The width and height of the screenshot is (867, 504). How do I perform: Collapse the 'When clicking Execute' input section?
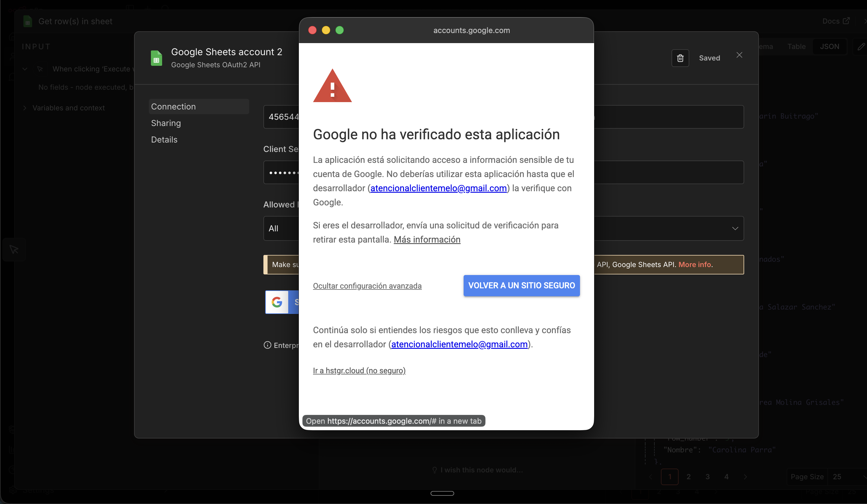point(25,69)
